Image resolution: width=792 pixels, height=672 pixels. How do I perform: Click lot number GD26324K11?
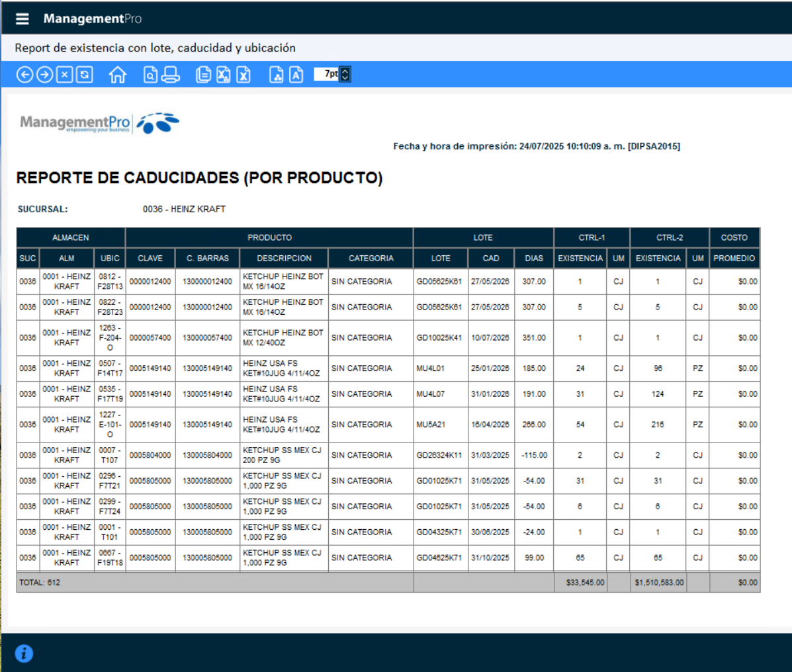(x=439, y=456)
